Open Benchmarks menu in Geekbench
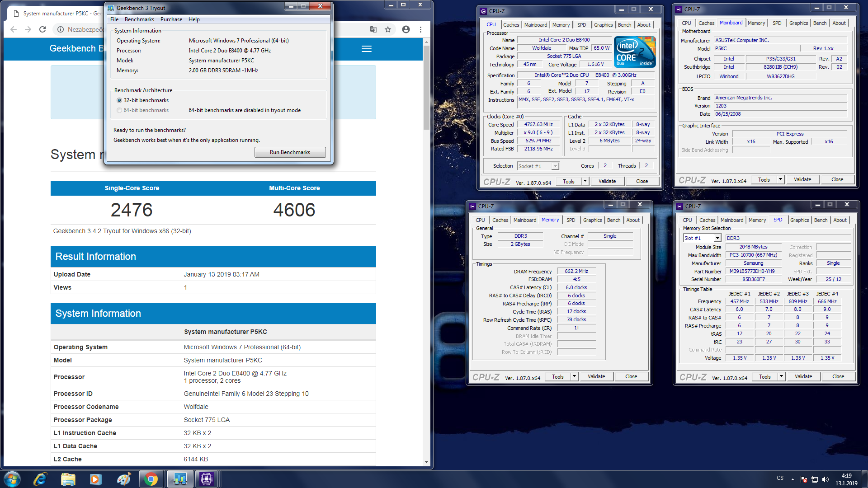 tap(139, 19)
